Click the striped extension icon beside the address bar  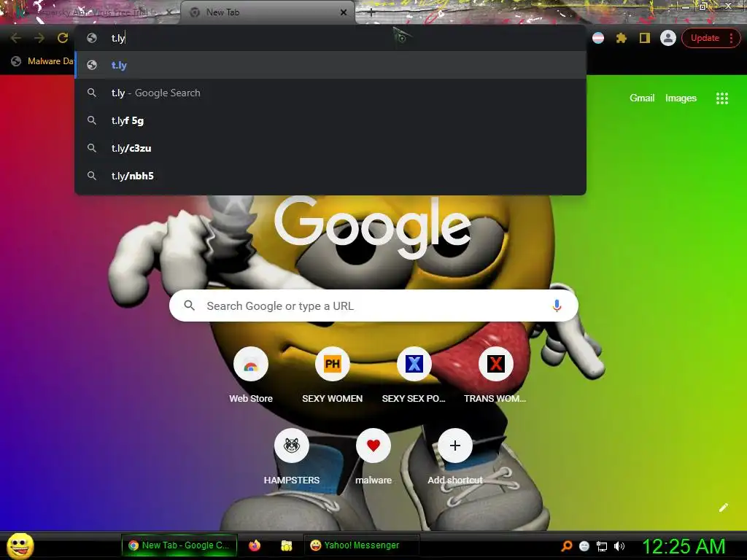click(598, 38)
